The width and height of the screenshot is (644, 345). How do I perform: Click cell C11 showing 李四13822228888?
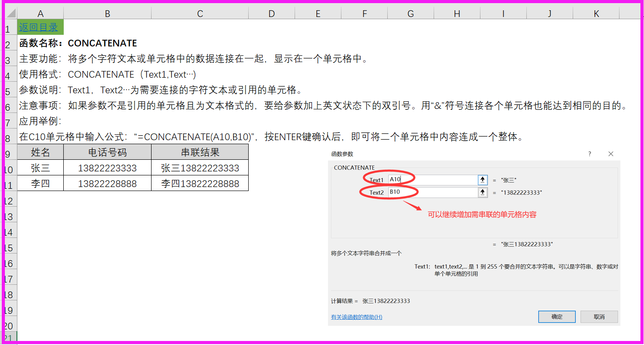(200, 183)
